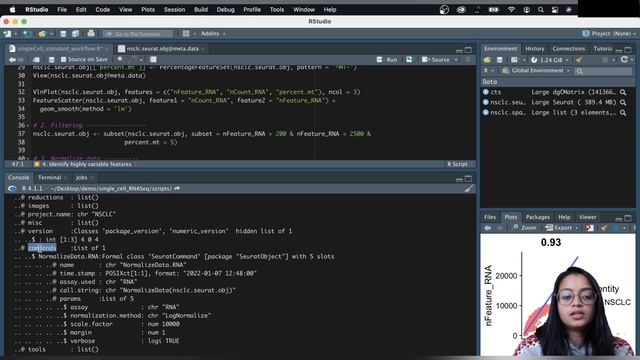Click the Load workspace icon in Environment
This screenshot has height=360, width=640.
pyautogui.click(x=487, y=60)
